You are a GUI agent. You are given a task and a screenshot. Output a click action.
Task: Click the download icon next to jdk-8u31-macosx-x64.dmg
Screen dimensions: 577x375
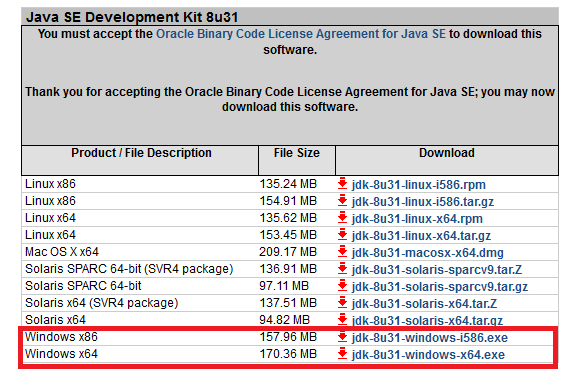click(342, 252)
